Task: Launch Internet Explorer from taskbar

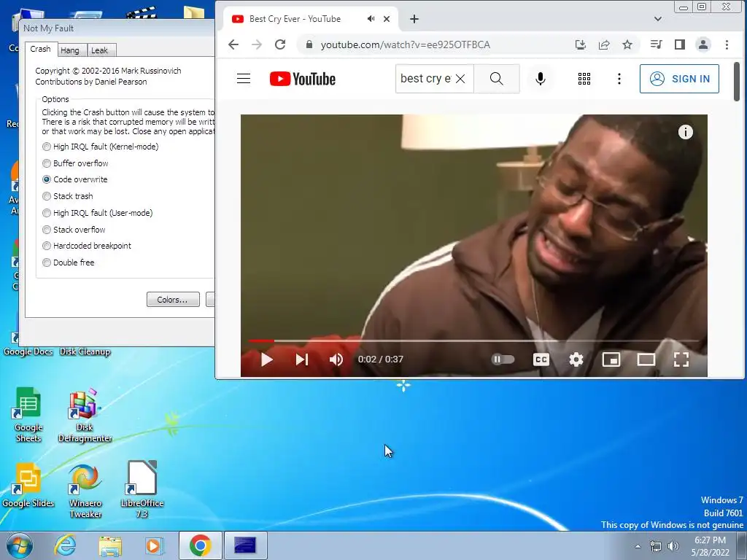Action: [65, 545]
